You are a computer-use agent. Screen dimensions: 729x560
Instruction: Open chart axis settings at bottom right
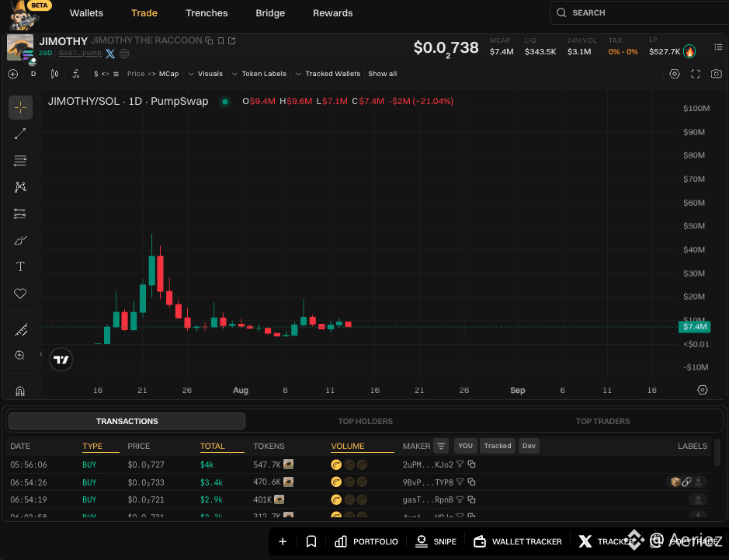click(x=703, y=390)
